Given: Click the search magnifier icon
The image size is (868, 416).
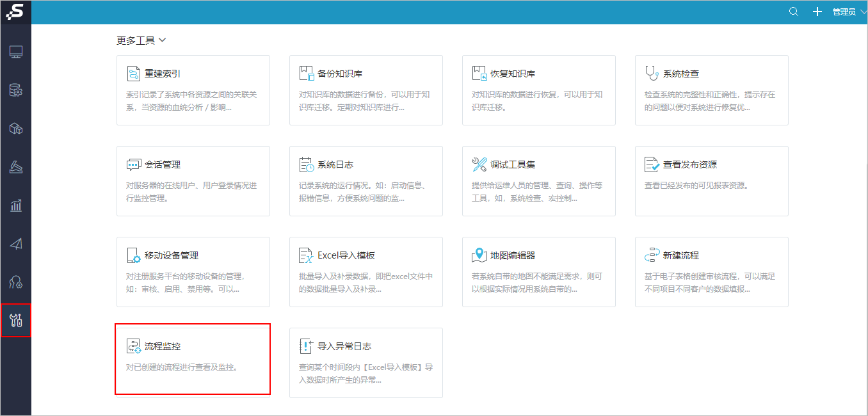Looking at the screenshot, I should pyautogui.click(x=794, y=12).
